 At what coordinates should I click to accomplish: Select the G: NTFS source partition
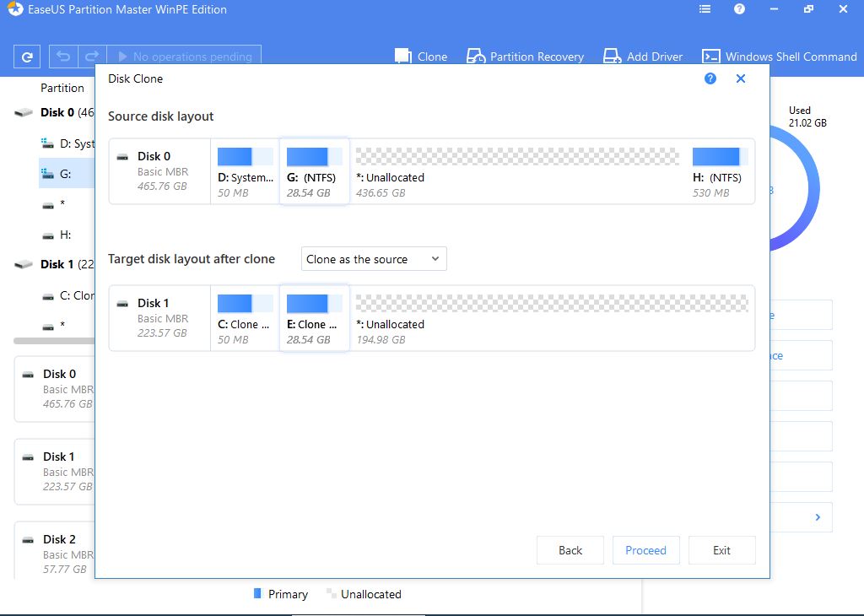point(314,171)
